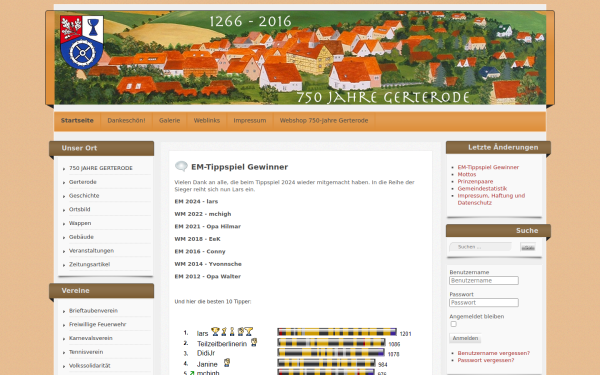Open Impressum, Haftung und Datenschutz link
This screenshot has height=375, width=600.
pyautogui.click(x=491, y=199)
